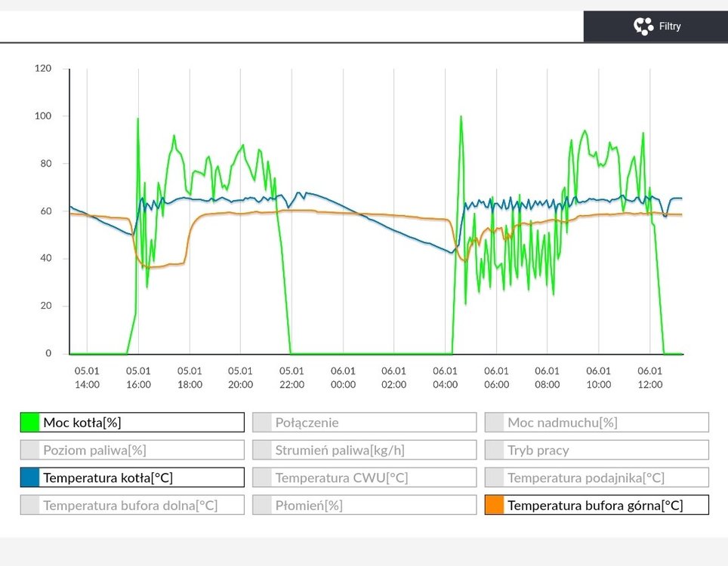Click the 06.01 00:00 time axis label
Viewport: 728px width, 566px height.
[343, 377]
